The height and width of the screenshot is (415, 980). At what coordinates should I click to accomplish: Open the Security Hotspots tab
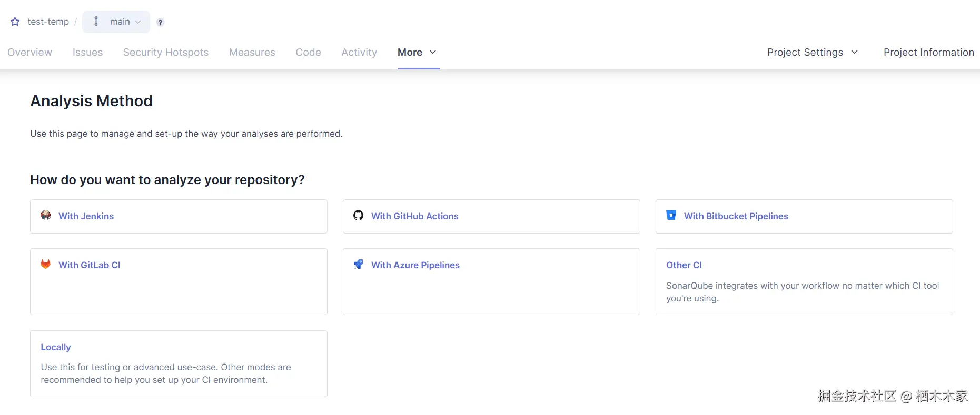pyautogui.click(x=166, y=52)
